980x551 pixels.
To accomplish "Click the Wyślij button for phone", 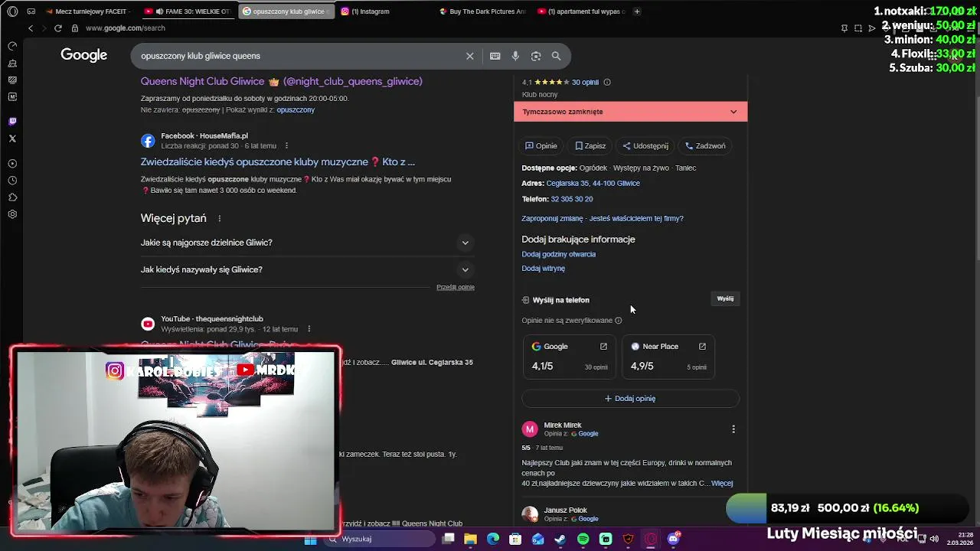I will pos(725,298).
